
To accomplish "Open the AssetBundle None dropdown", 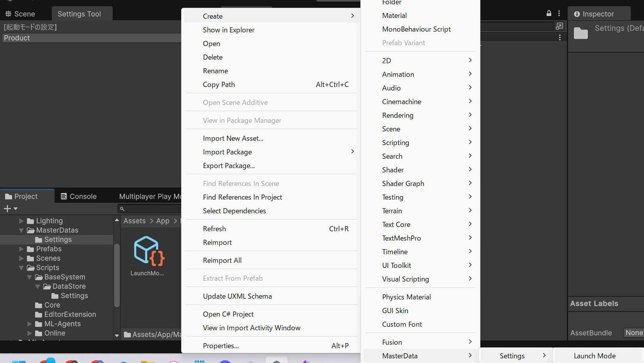I will [634, 333].
